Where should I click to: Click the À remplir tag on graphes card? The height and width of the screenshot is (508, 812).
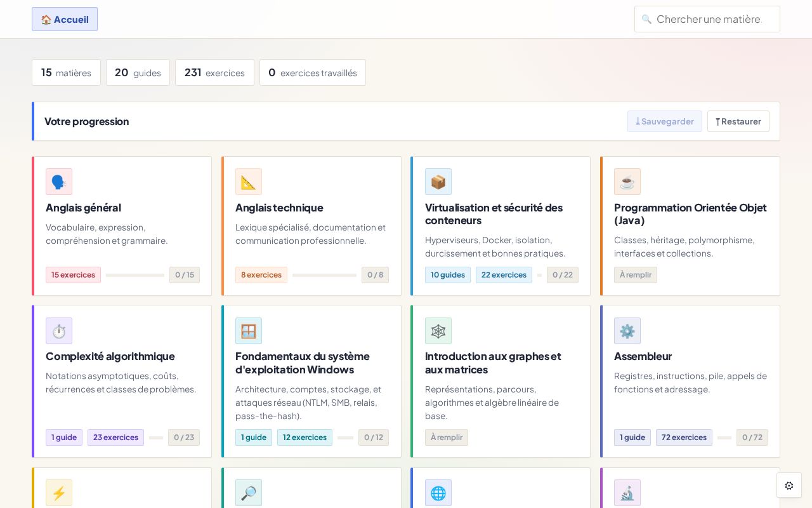(x=447, y=438)
